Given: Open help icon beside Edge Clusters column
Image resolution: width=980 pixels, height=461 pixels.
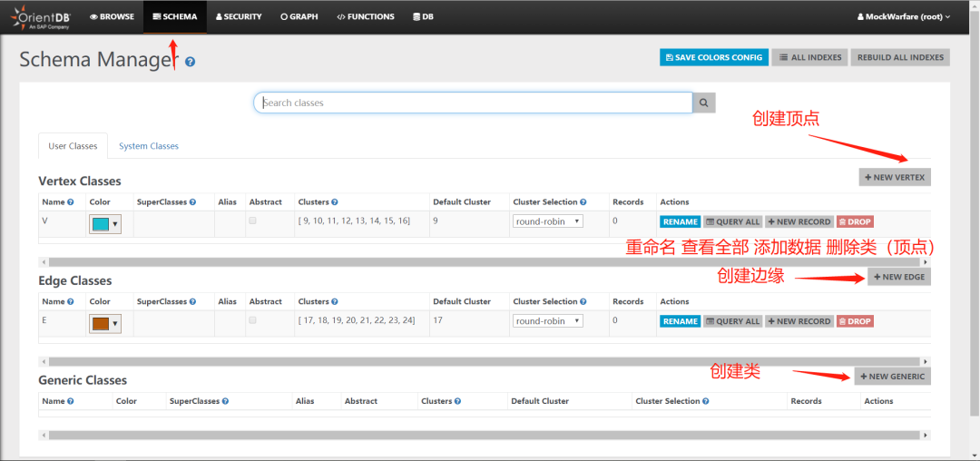Looking at the screenshot, I should point(335,301).
